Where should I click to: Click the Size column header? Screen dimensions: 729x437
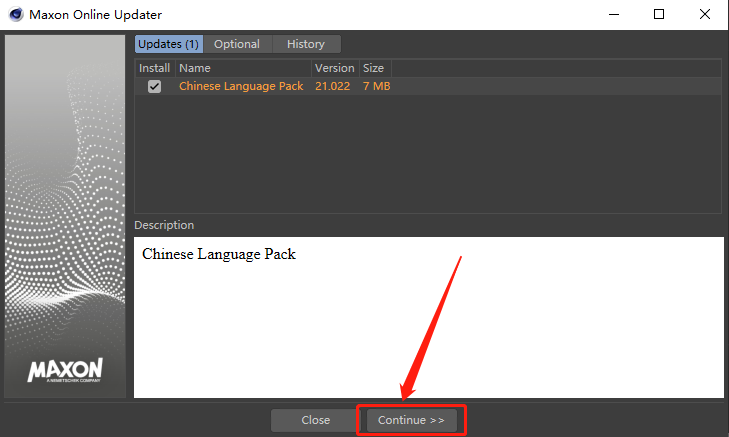375,68
